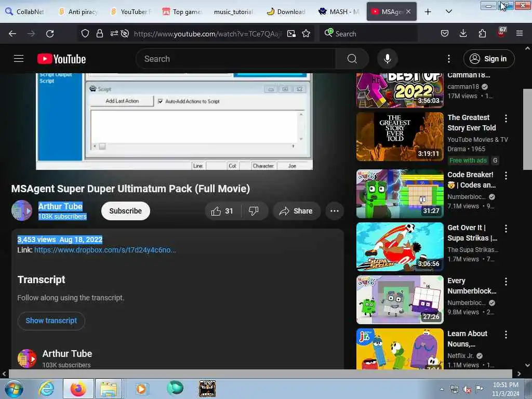Viewport: 532px width, 399px height.
Task: Open options for The Greatest Story Ever Told
Action: click(x=506, y=118)
